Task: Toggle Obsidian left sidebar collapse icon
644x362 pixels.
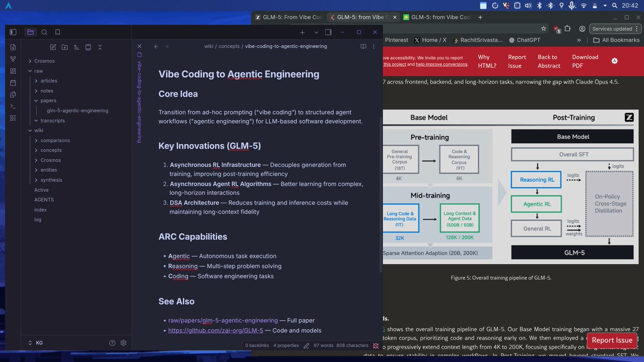Action: pos(13,32)
